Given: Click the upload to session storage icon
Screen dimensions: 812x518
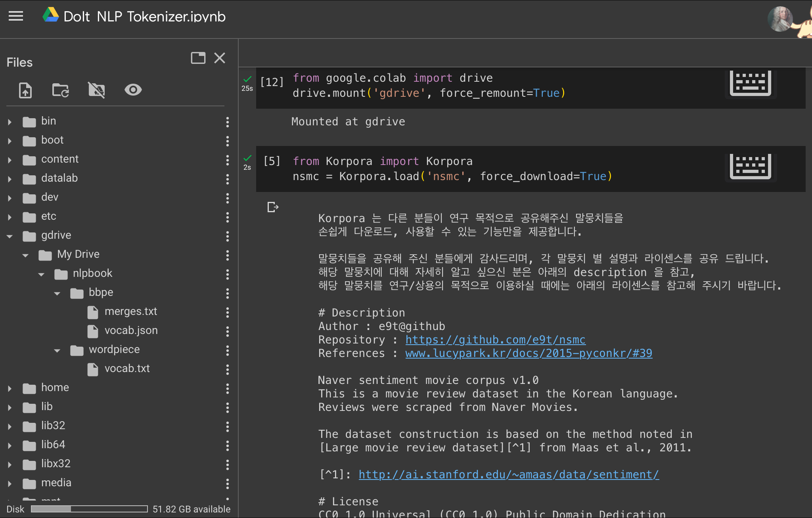Looking at the screenshot, I should pos(25,90).
